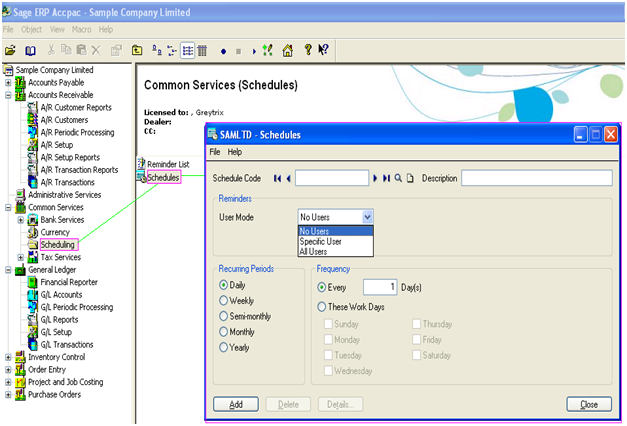Go to first Schedule Code record

[x=277, y=178]
